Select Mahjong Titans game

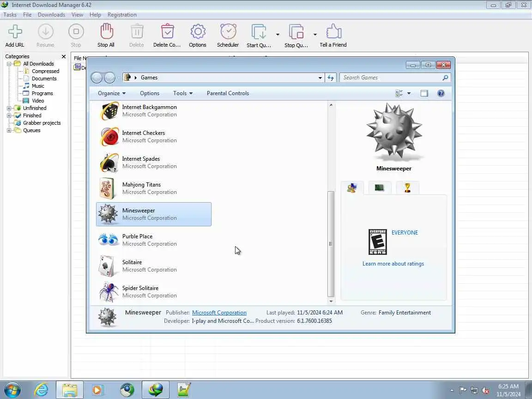154,188
